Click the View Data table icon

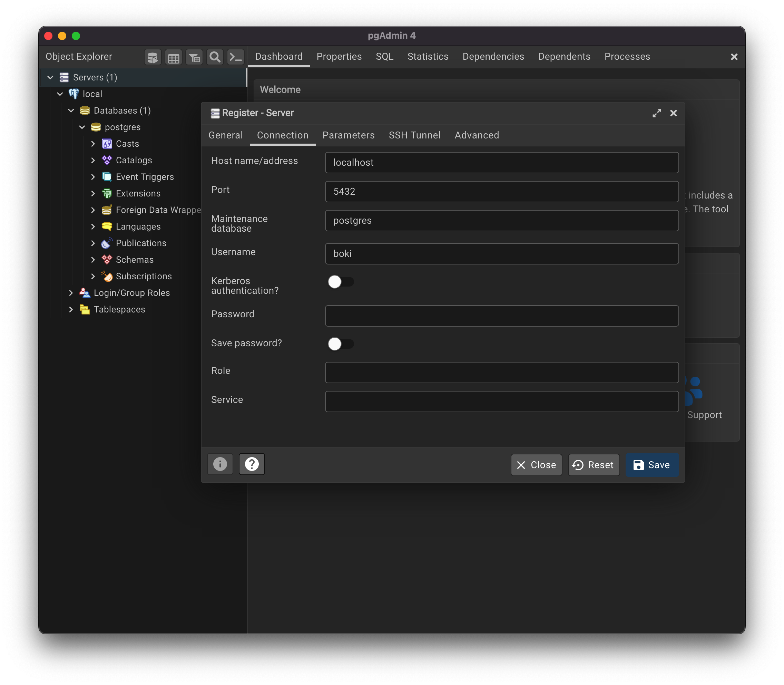pyautogui.click(x=174, y=58)
